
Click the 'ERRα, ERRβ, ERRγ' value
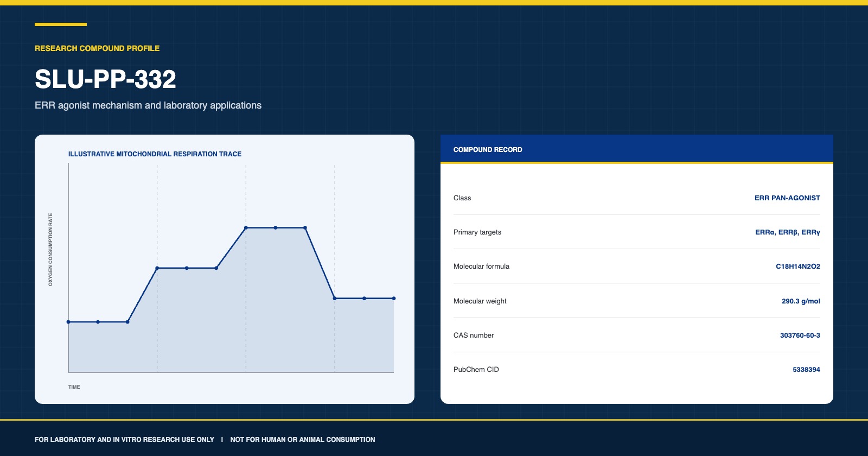788,232
